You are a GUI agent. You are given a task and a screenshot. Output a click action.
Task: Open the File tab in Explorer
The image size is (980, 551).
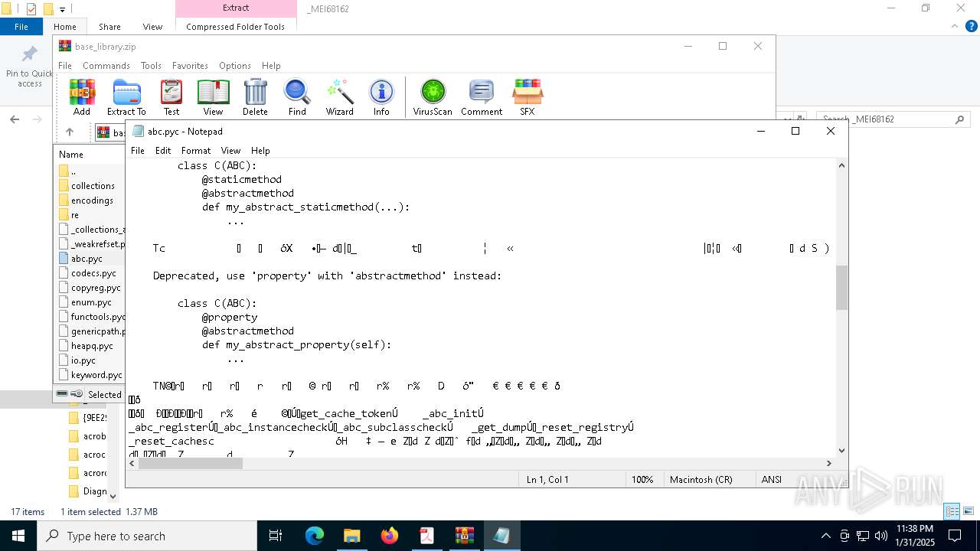pyautogui.click(x=21, y=26)
